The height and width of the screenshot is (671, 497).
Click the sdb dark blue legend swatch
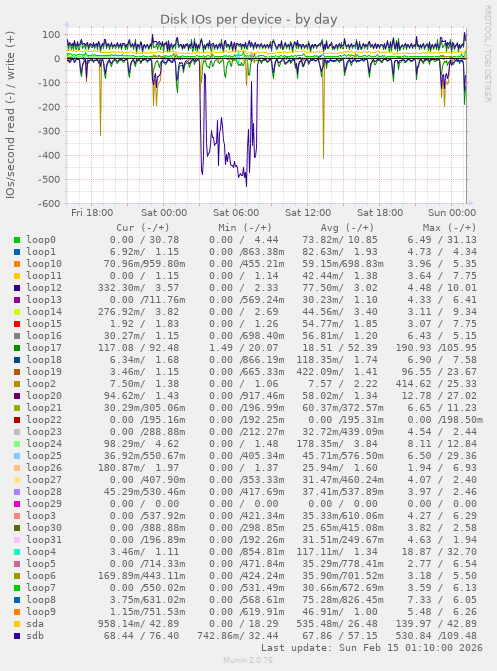[x=17, y=636]
